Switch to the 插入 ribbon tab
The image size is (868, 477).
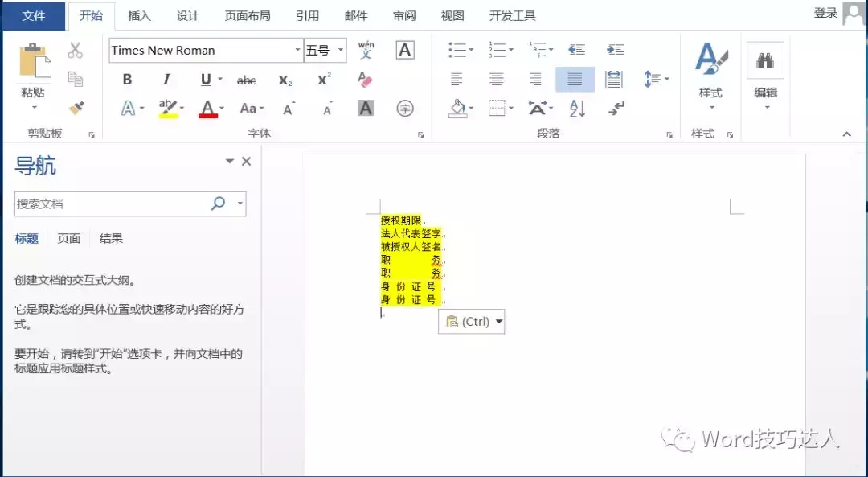click(138, 14)
